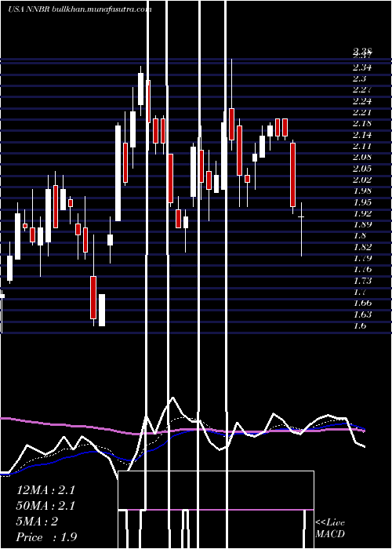The image size is (392, 549).
Task: Click the 1.98 price axis label
Action: click(362, 191)
